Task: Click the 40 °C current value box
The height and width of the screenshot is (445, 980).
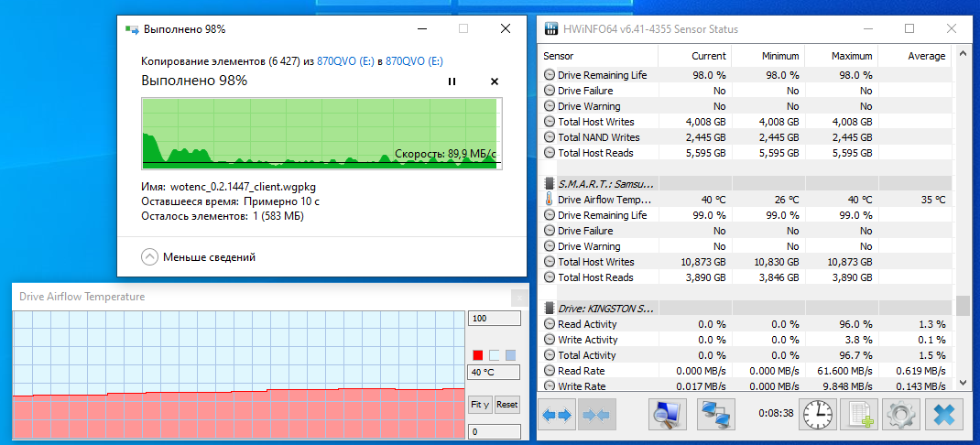Action: [494, 374]
